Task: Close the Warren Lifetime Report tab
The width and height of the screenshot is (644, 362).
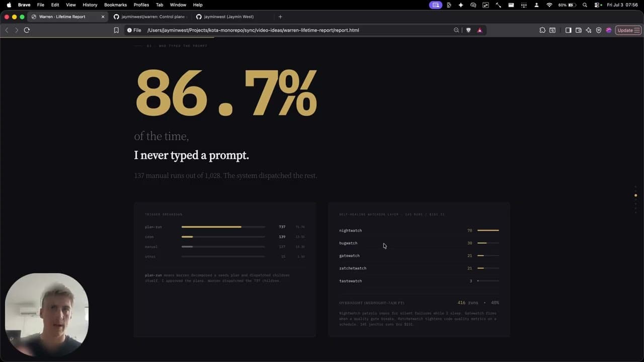Action: (103, 17)
